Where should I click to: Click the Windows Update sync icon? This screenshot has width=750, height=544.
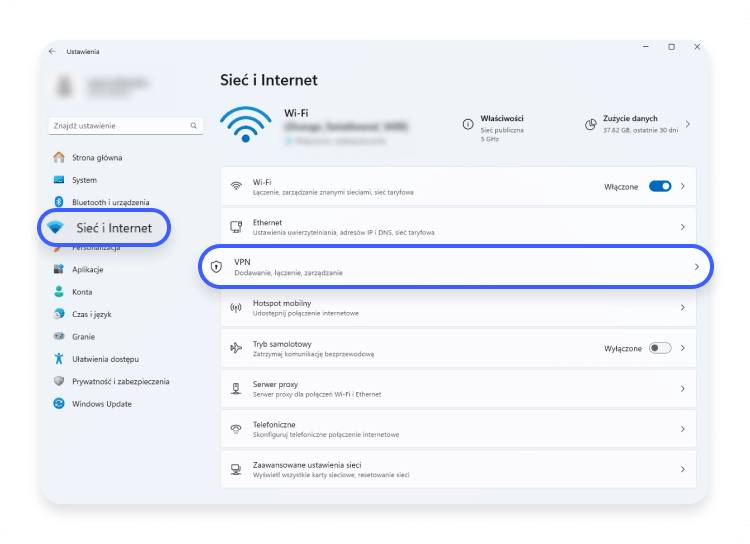(59, 403)
